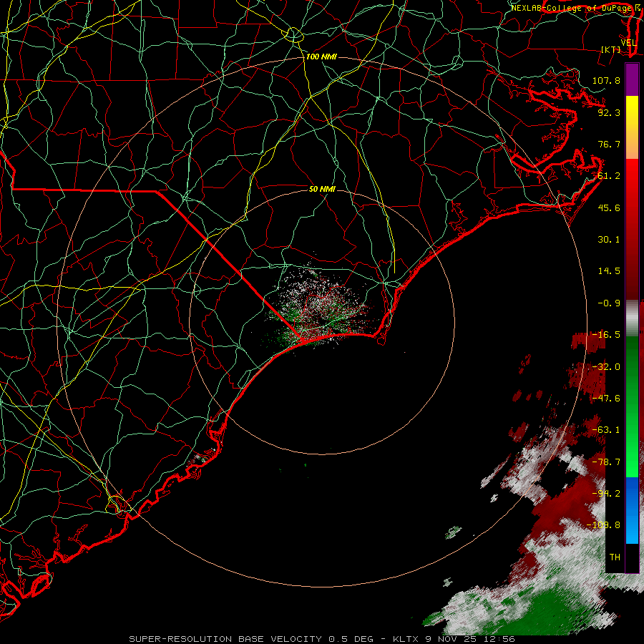The width and height of the screenshot is (644, 644).
Task: Click the 50 NMI range ring label
Action: [322, 189]
